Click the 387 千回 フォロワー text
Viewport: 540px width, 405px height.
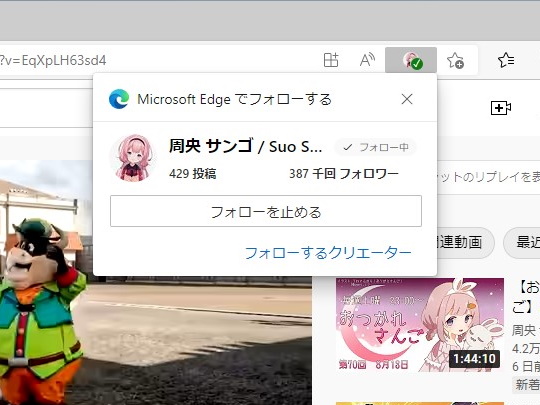click(344, 174)
